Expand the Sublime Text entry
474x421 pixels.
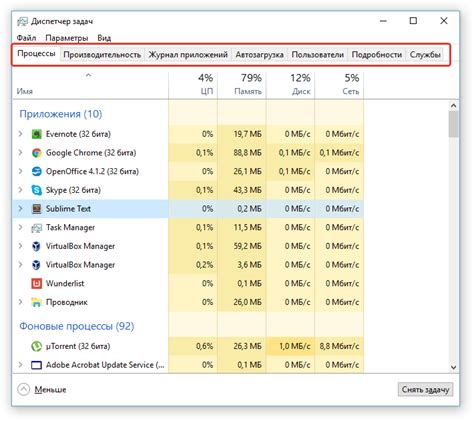(x=20, y=209)
